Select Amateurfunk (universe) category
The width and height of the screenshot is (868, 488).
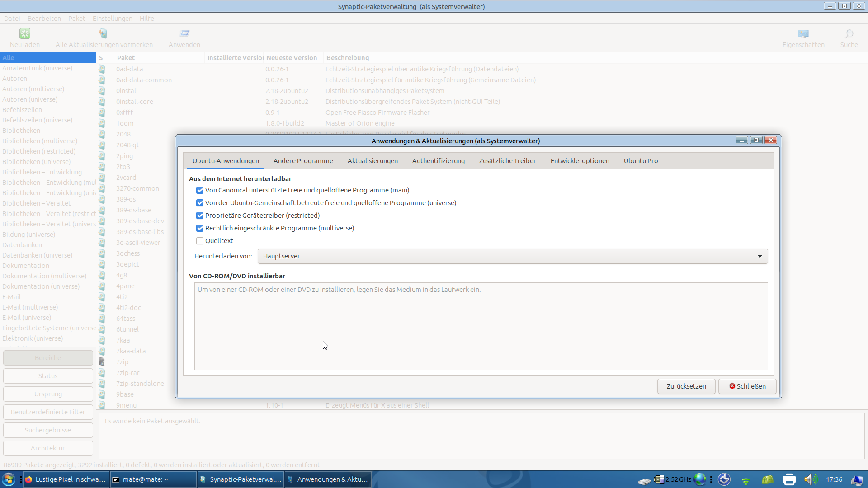[x=48, y=68]
